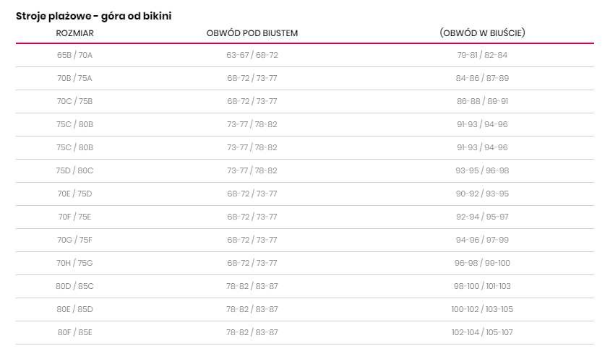Select the 70E / 75D size cell
The width and height of the screenshot is (610, 364).
(x=75, y=194)
